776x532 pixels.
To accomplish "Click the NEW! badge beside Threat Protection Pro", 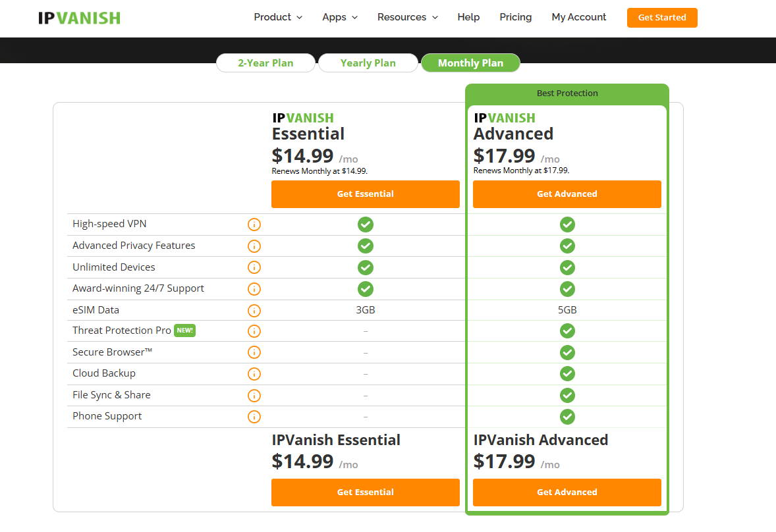I will pos(184,331).
